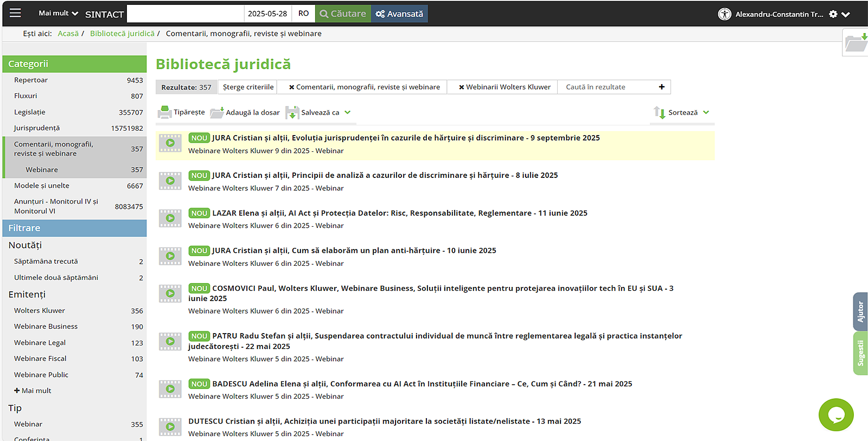Open the Sugestii side tab
Viewport: 868px width, 441px height.
click(x=860, y=353)
